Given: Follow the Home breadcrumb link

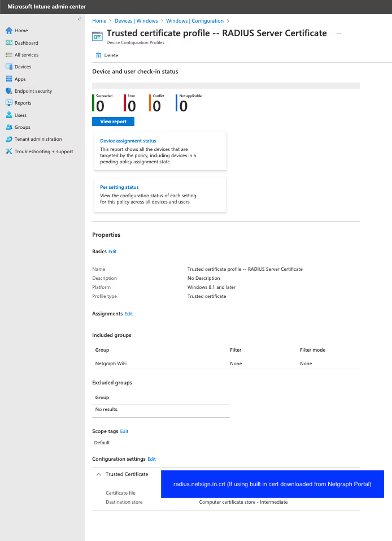Looking at the screenshot, I should pyautogui.click(x=99, y=21).
